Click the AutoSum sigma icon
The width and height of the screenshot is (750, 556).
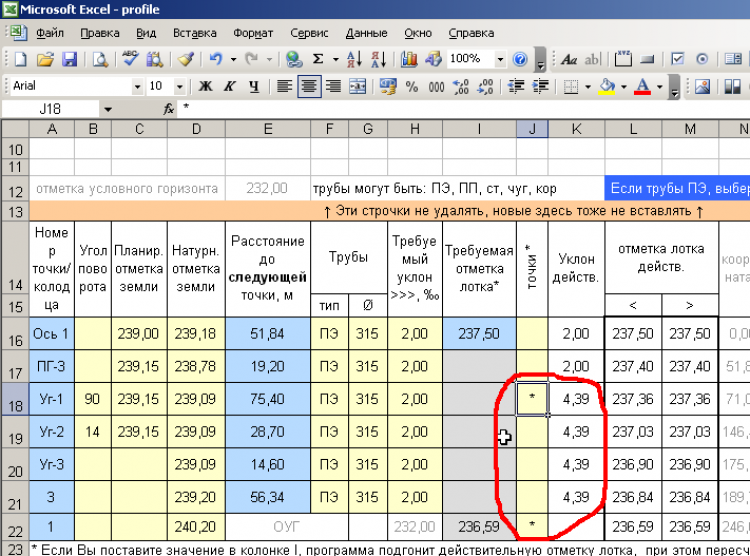coord(319,59)
